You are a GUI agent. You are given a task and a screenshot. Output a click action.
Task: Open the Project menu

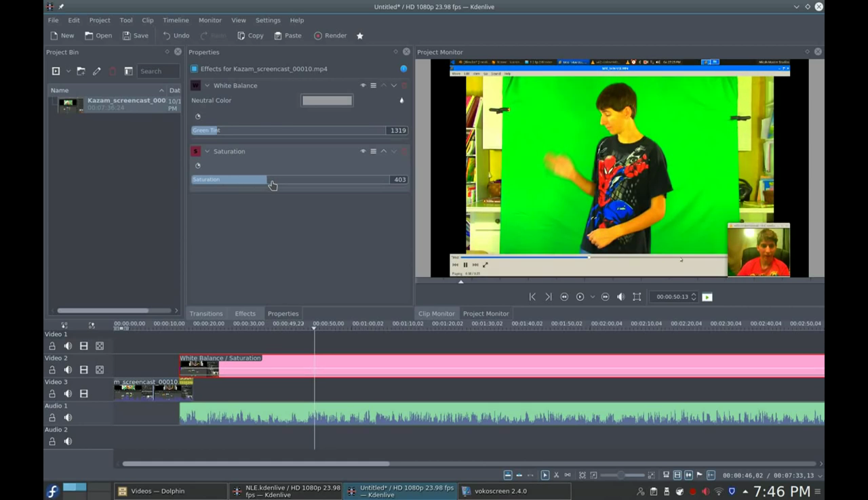click(x=100, y=20)
